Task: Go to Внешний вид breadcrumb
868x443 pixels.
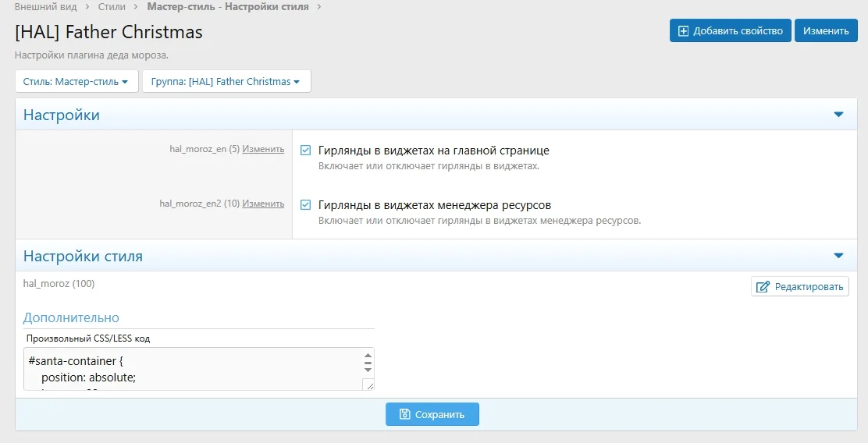Action: (x=45, y=7)
